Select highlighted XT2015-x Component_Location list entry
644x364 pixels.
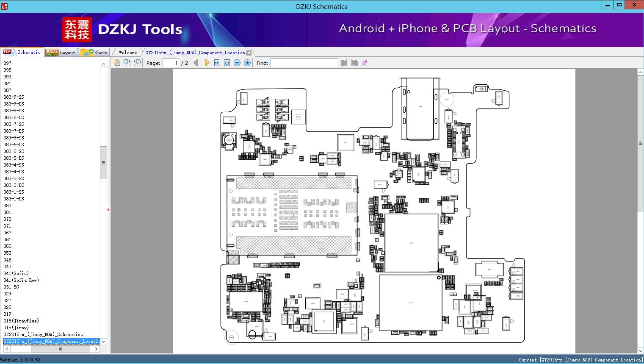click(x=52, y=341)
